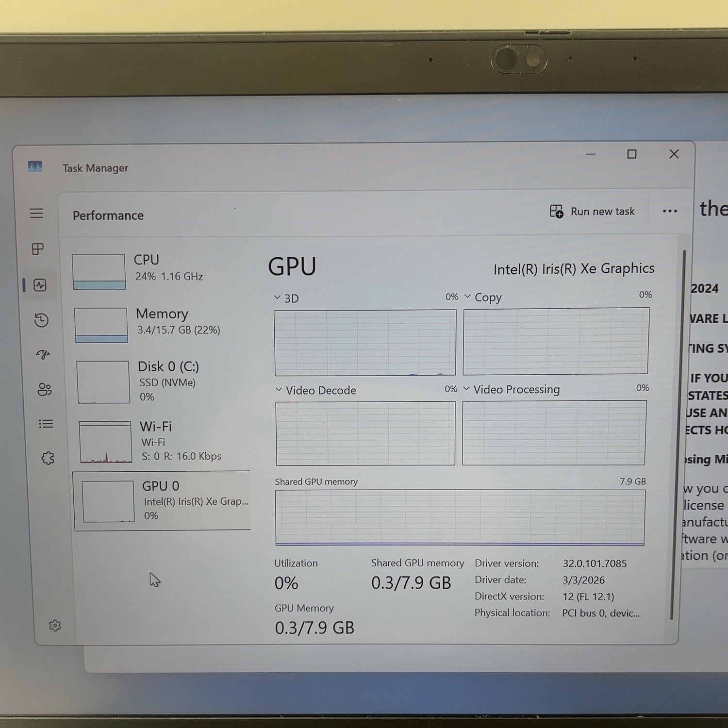
Task: Select the CPU performance item
Action: tap(160, 270)
